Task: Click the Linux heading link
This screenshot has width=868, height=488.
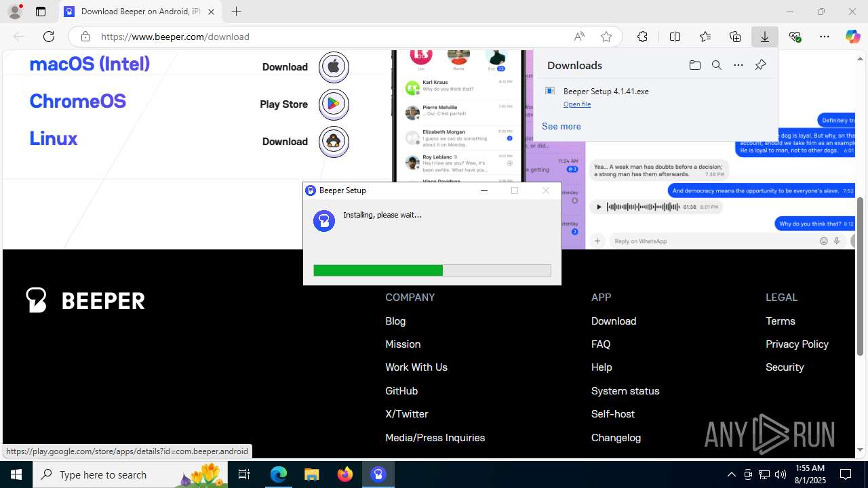Action: pyautogui.click(x=54, y=138)
